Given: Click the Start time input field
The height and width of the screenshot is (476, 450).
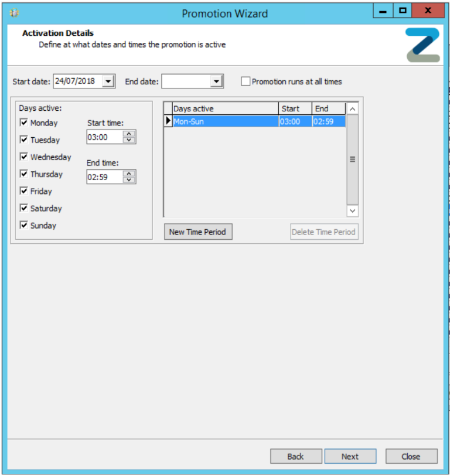Looking at the screenshot, I should click(104, 137).
